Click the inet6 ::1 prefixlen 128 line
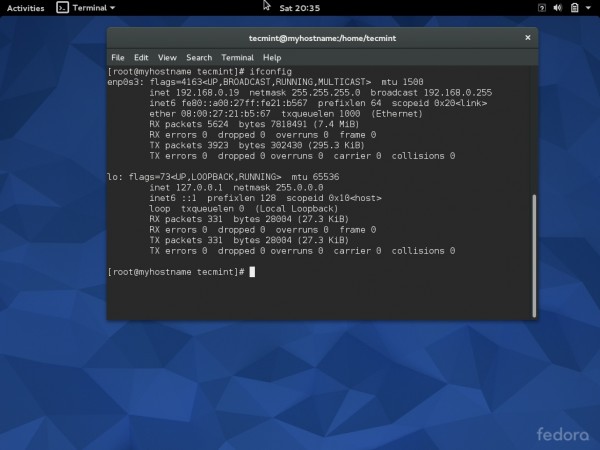Screen dimensions: 600x450 [x=212, y=198]
